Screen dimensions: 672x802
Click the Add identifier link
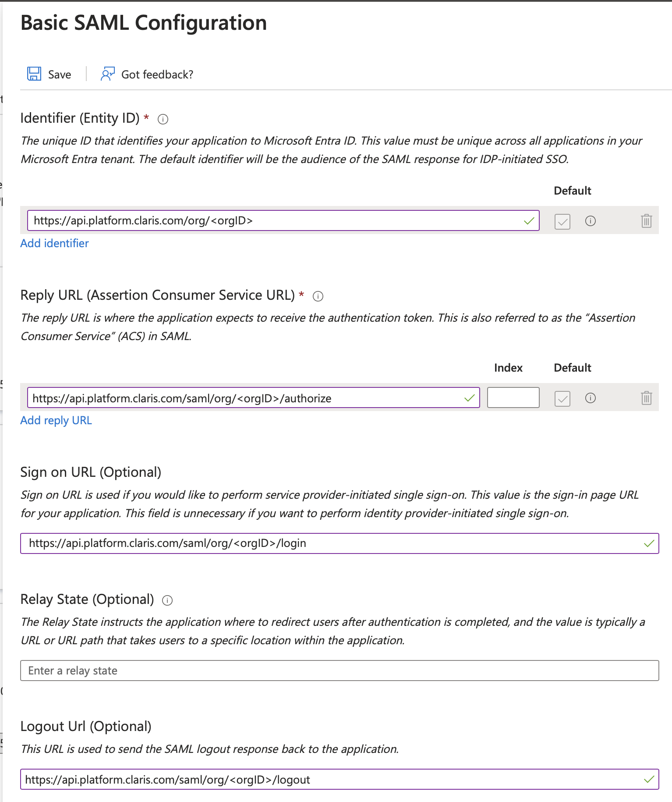click(54, 243)
